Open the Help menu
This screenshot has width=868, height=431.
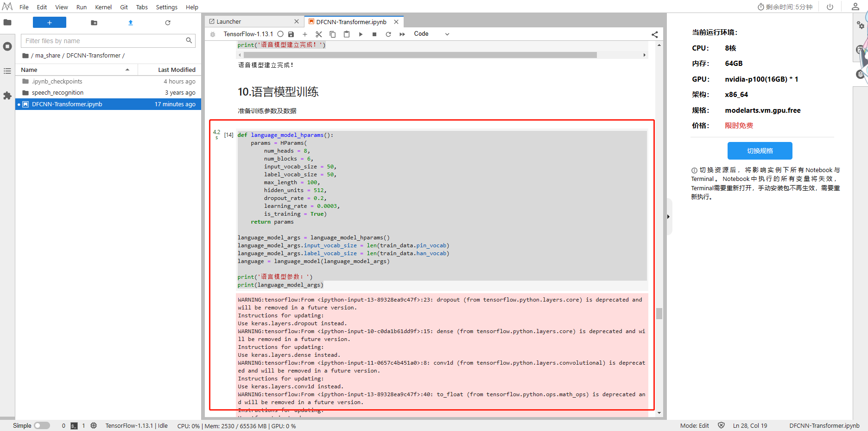pos(192,7)
